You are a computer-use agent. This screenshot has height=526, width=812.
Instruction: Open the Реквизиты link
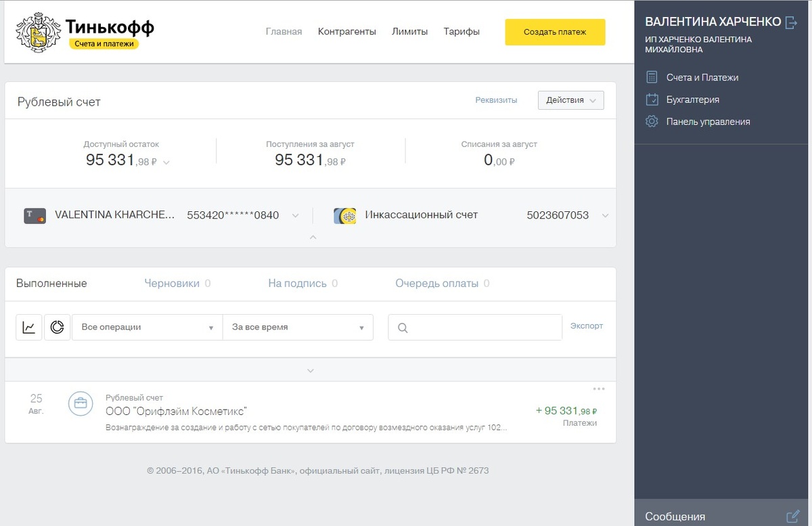click(496, 100)
